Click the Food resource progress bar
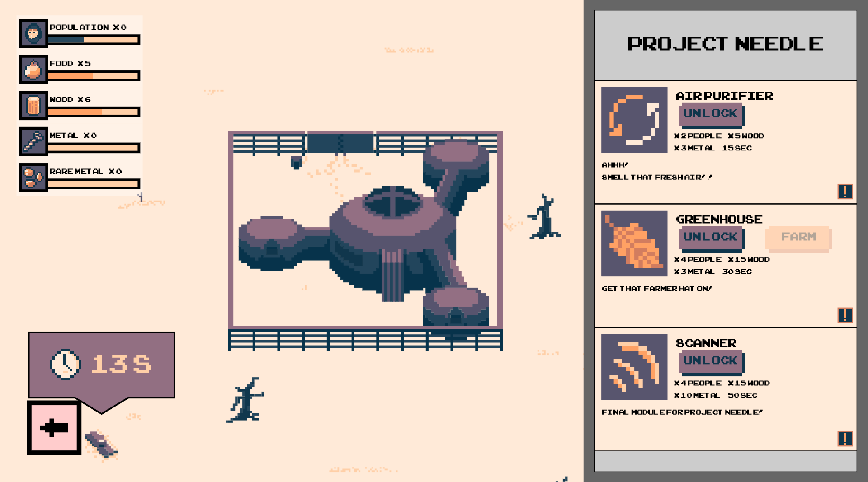 click(92, 77)
